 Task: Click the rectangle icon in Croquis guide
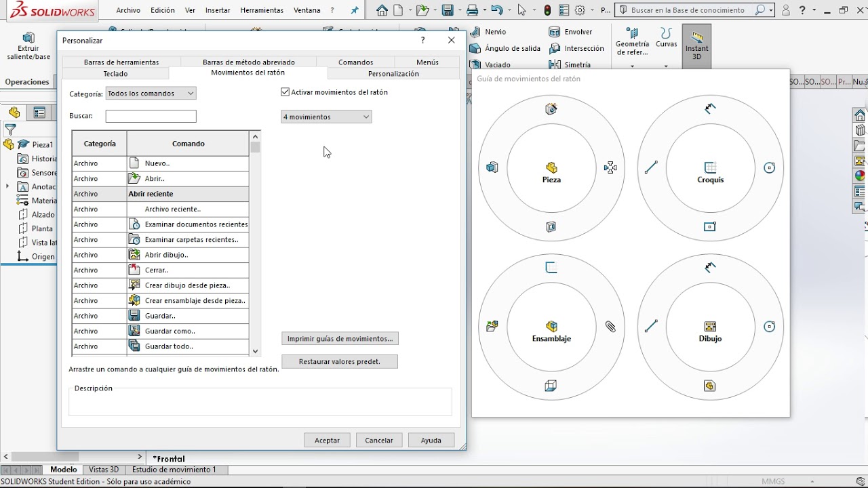pos(710,226)
